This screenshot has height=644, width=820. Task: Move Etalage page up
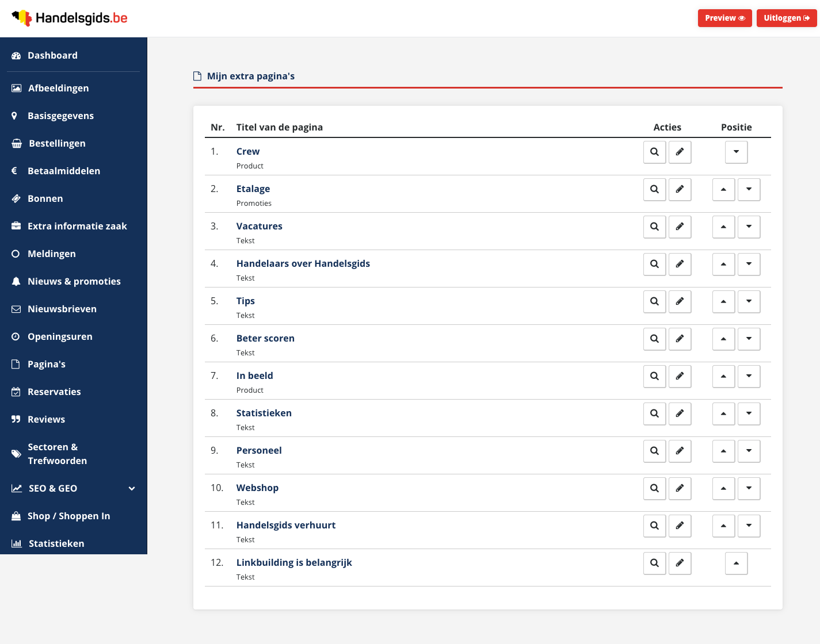point(723,189)
